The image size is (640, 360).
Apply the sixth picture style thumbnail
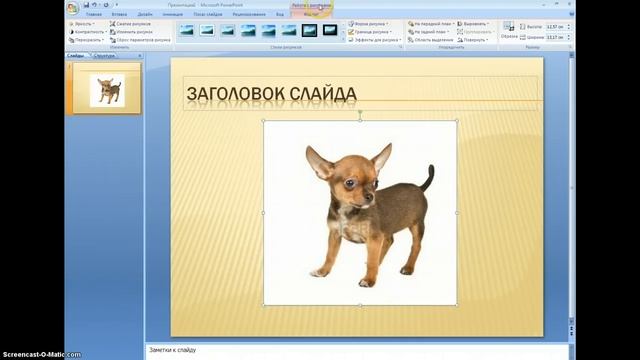(289, 30)
